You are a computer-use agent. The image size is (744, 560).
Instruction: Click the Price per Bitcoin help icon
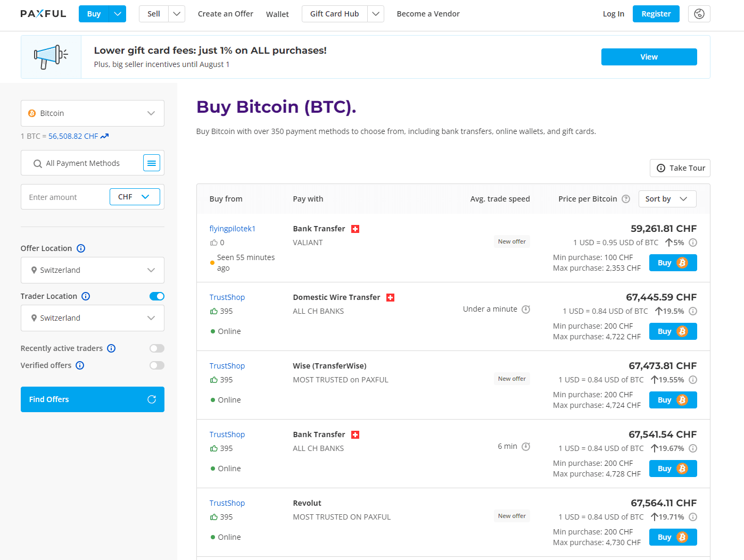coord(626,199)
